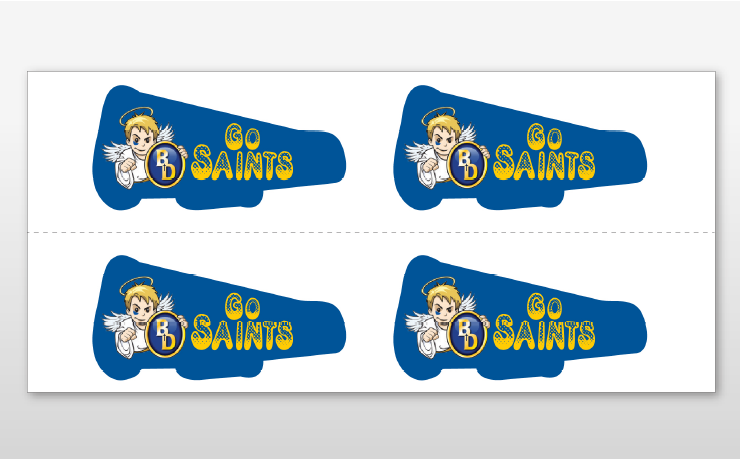This screenshot has height=459, width=740.
Task: Click the "Go" text on top-left megaphone
Action: (243, 135)
